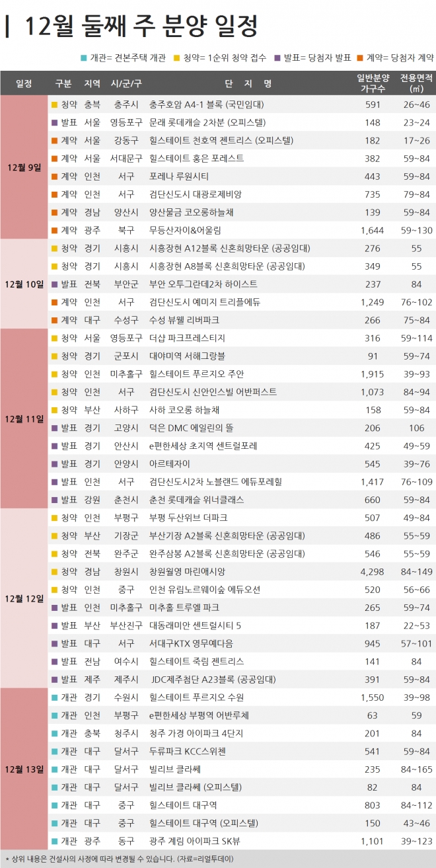Select the '12월 10일' date cell
The height and width of the screenshot is (868, 436).
point(24,284)
